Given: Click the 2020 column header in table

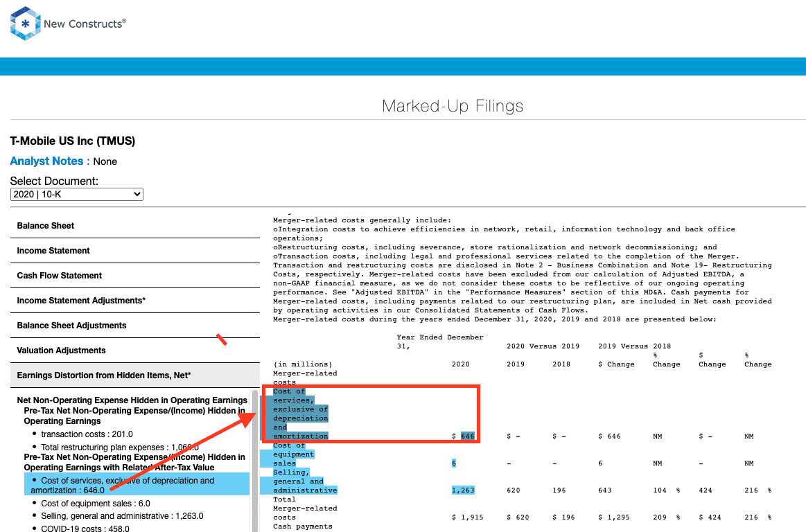Looking at the screenshot, I should (x=461, y=364).
